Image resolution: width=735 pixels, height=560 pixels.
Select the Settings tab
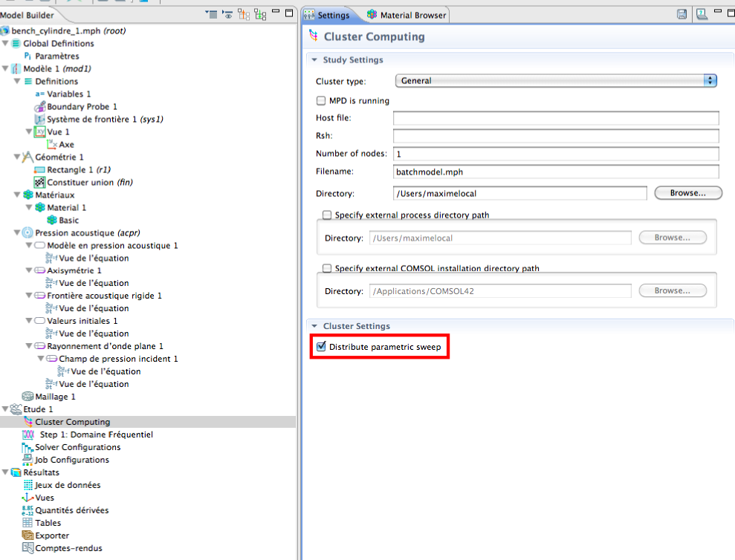pos(327,15)
